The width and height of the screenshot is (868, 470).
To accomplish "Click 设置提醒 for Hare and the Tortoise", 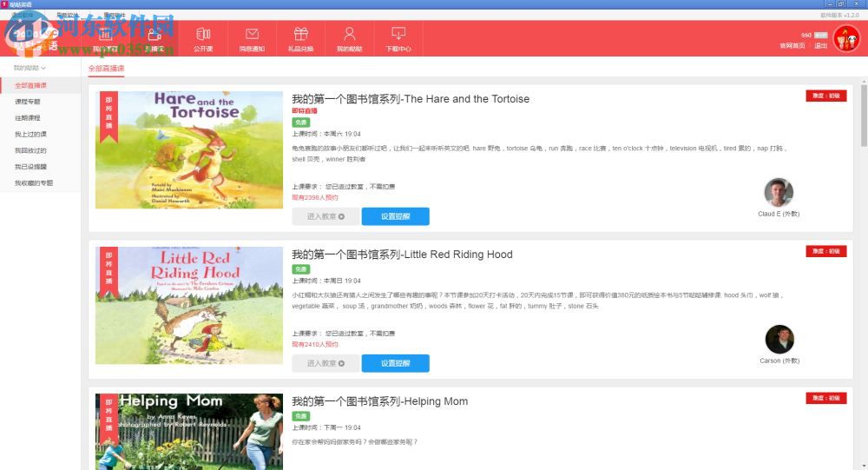I will [x=395, y=216].
